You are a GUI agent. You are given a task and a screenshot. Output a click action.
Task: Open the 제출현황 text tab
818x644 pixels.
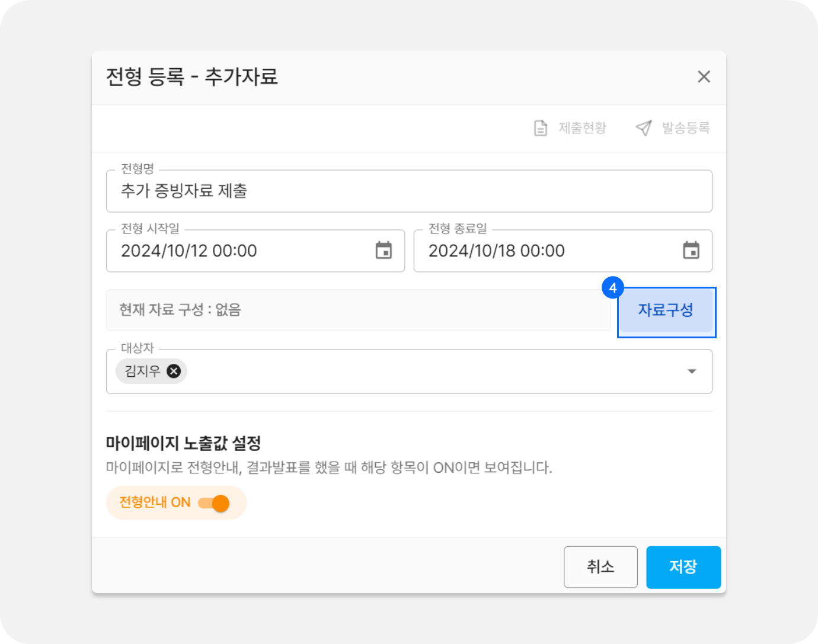[x=582, y=128]
